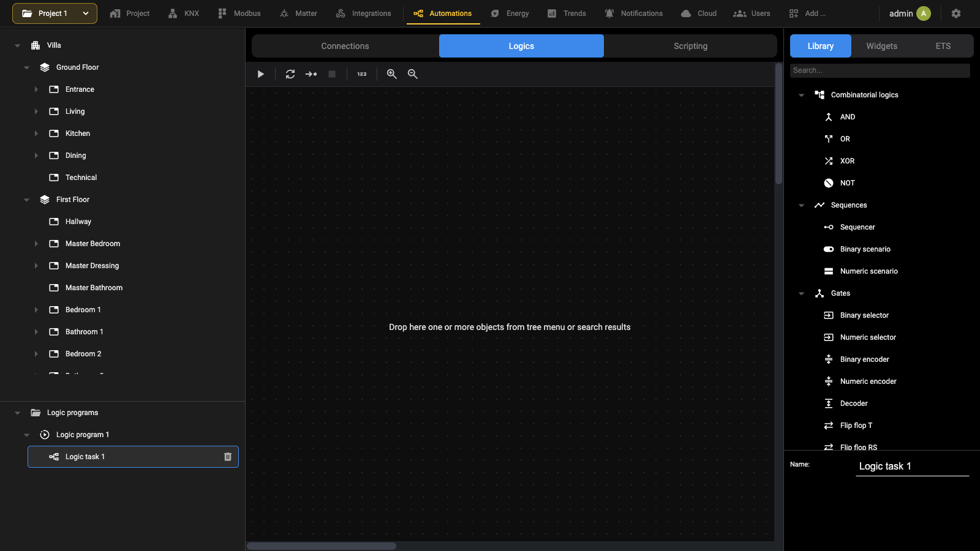Select the Binary scenario block

pyautogui.click(x=865, y=249)
